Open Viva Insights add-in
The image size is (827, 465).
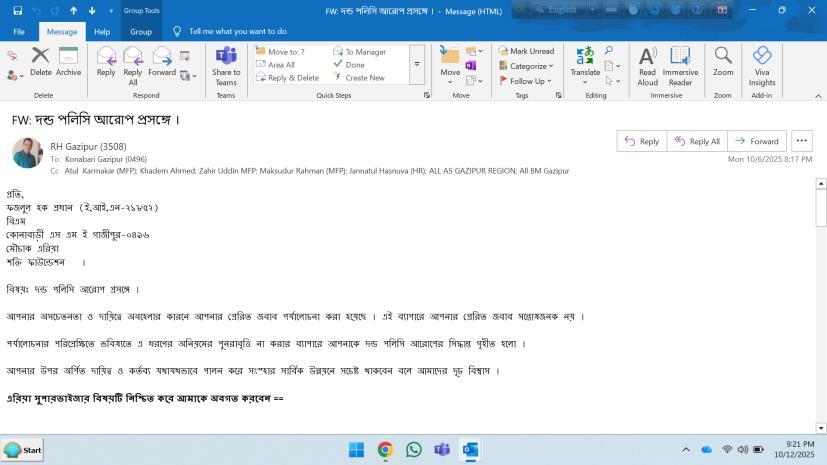point(762,65)
